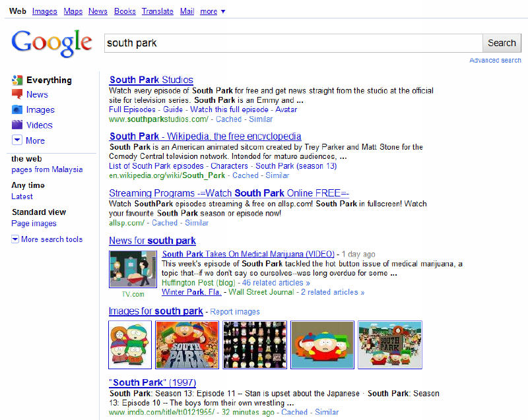Open first image thumbnail of four boys
Screen dimensions: 528x420
pos(130,345)
